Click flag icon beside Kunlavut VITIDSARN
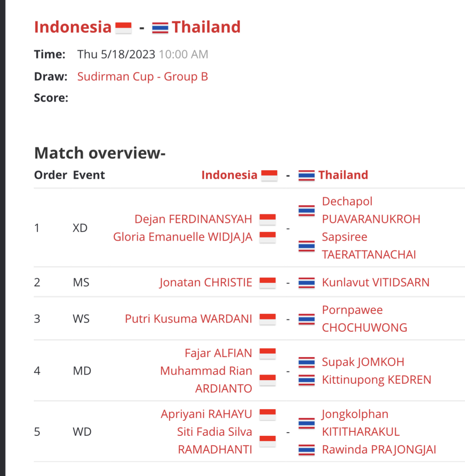The height and width of the screenshot is (476, 465). point(306,283)
